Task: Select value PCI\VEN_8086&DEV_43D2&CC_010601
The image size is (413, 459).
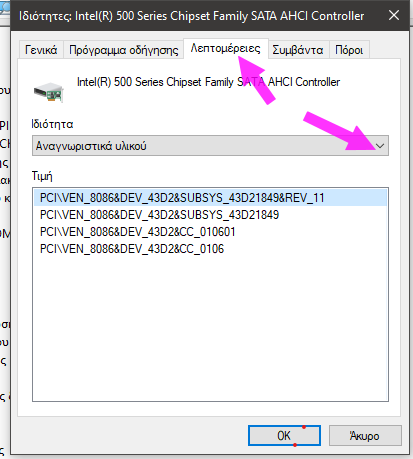Action: click(210, 232)
